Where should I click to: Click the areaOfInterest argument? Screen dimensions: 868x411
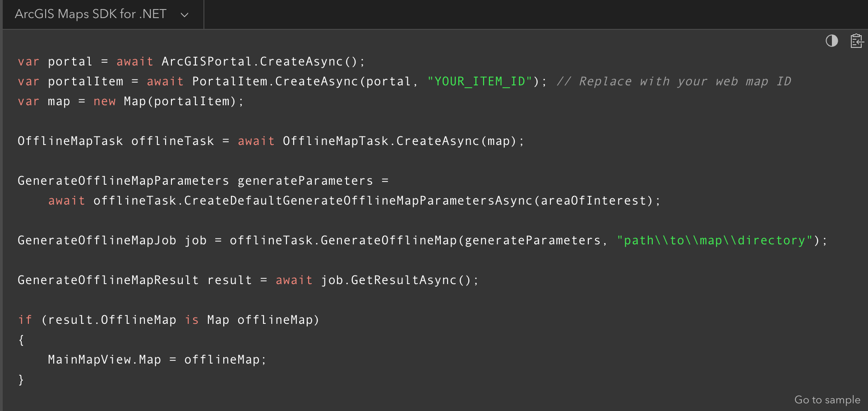[593, 201]
